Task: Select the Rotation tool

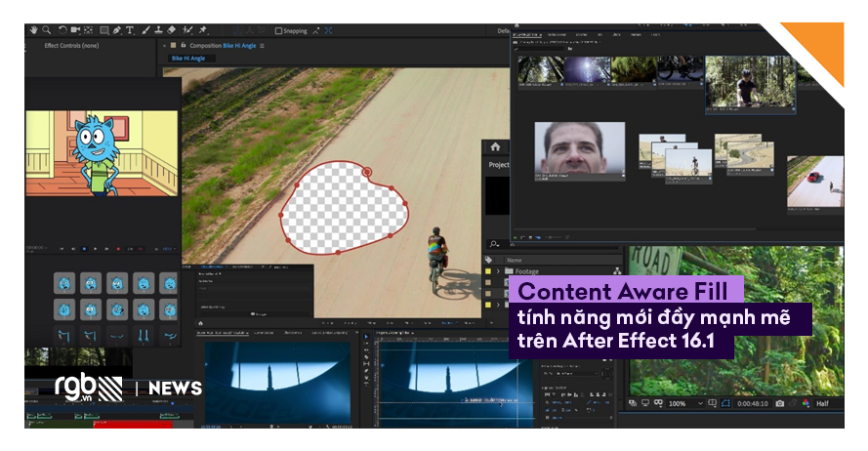Action: [63, 30]
